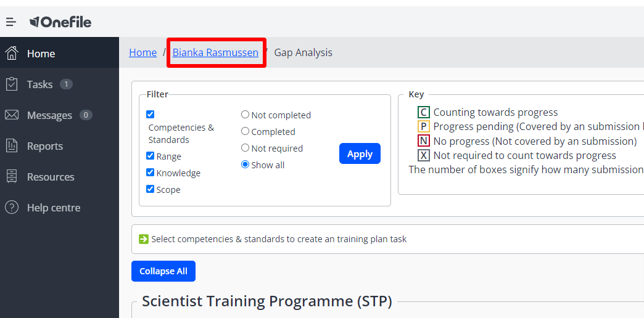Image resolution: width=644 pixels, height=318 pixels.
Task: Apply the selected filters
Action: tap(360, 153)
